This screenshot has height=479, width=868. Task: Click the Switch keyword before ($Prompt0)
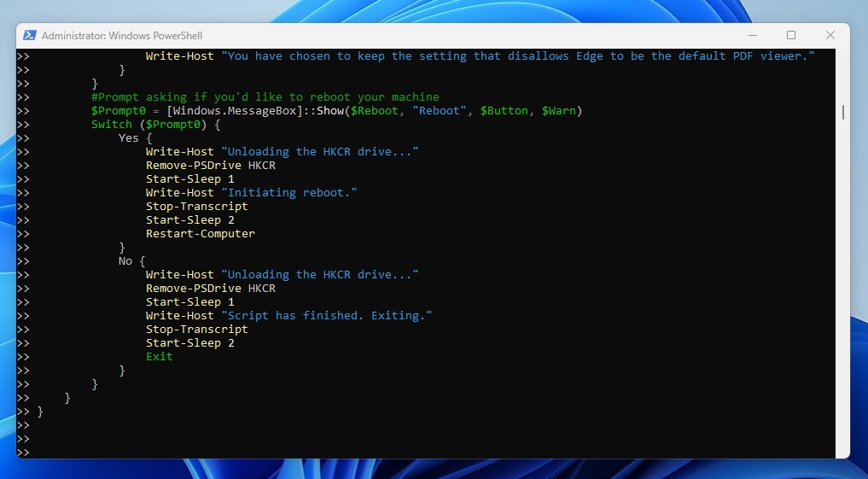tap(112, 124)
